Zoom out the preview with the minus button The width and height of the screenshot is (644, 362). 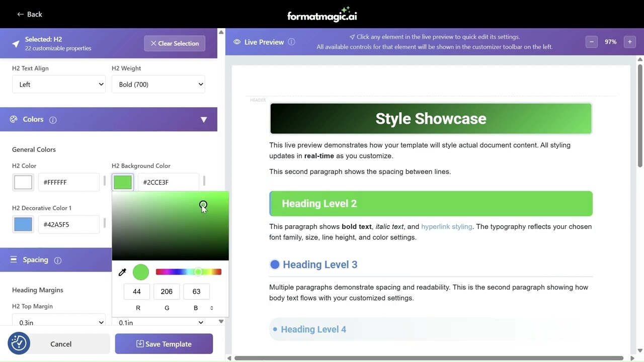592,42
